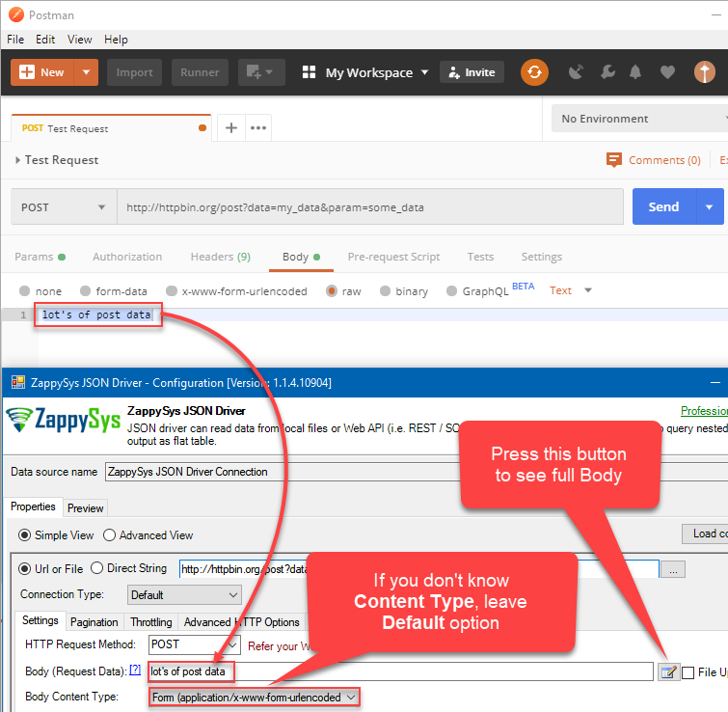Click the heart icon in header
The height and width of the screenshot is (712, 728).
point(667,72)
